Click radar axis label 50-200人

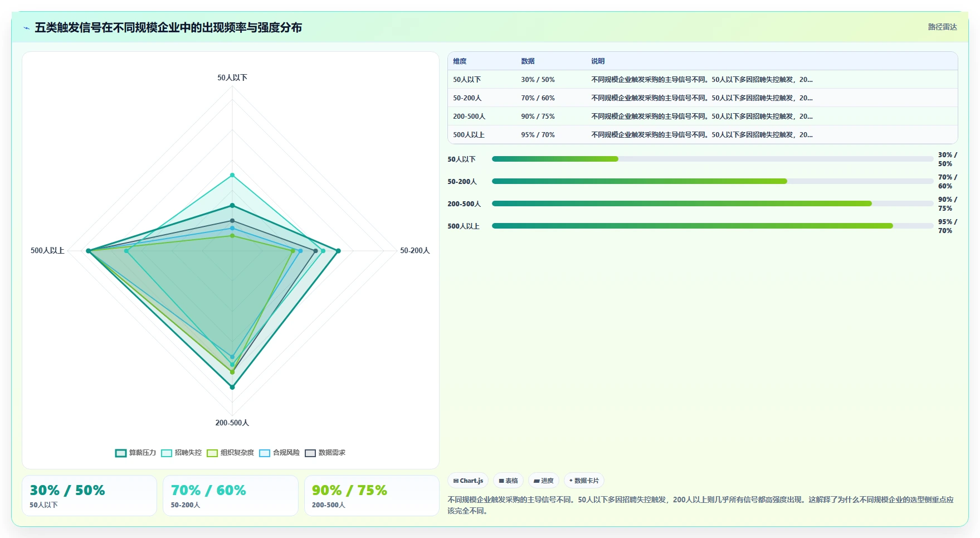tap(415, 251)
